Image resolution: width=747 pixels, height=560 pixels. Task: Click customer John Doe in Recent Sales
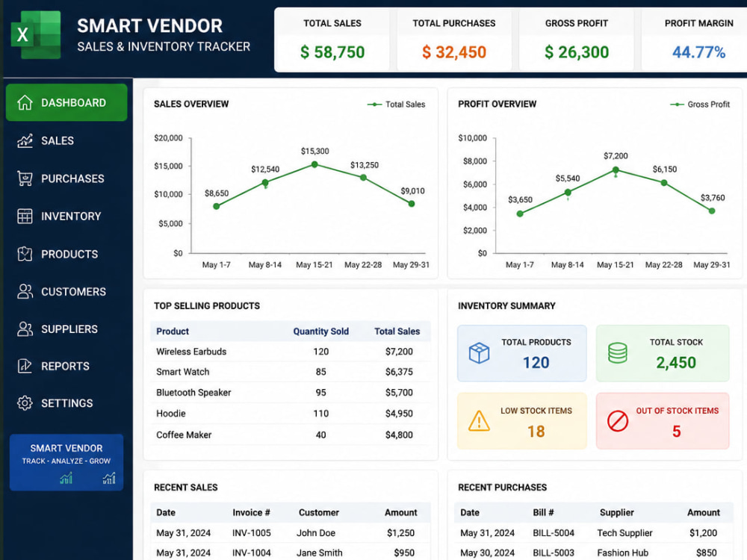pos(316,533)
